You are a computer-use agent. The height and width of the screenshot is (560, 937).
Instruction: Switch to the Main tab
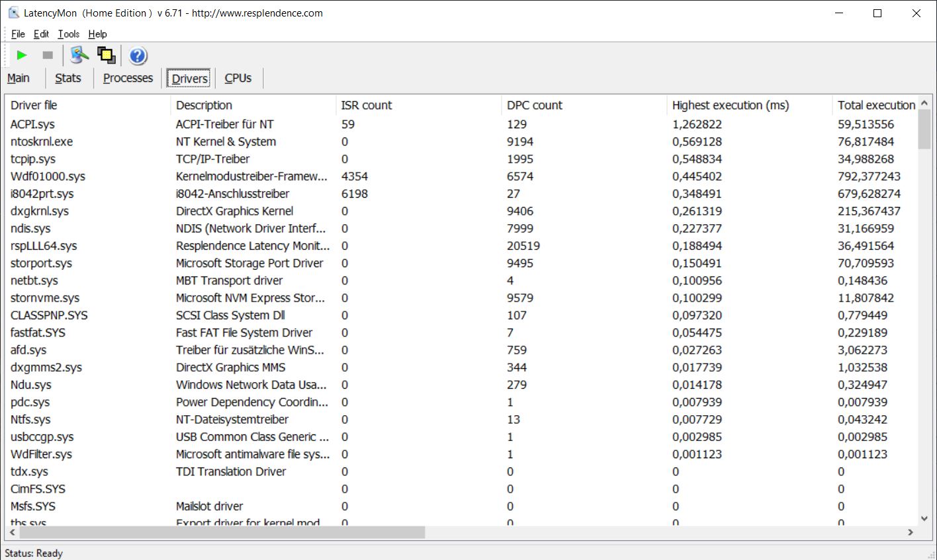point(19,78)
